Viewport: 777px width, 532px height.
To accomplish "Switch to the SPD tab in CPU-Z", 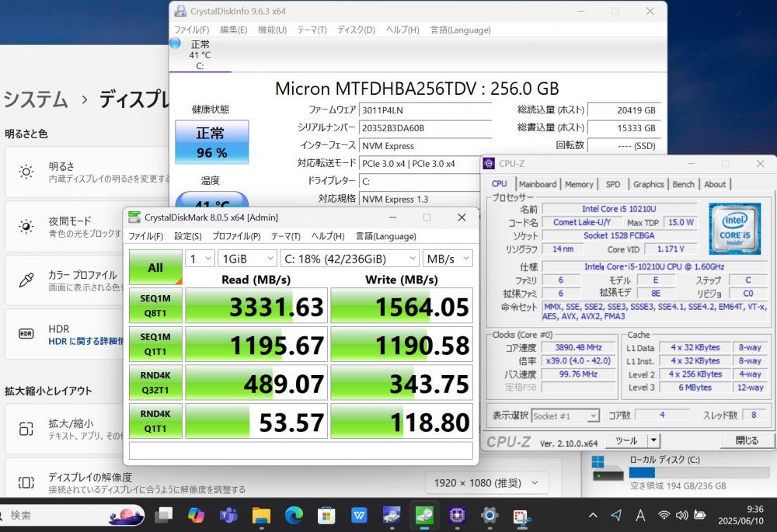I will click(x=613, y=184).
